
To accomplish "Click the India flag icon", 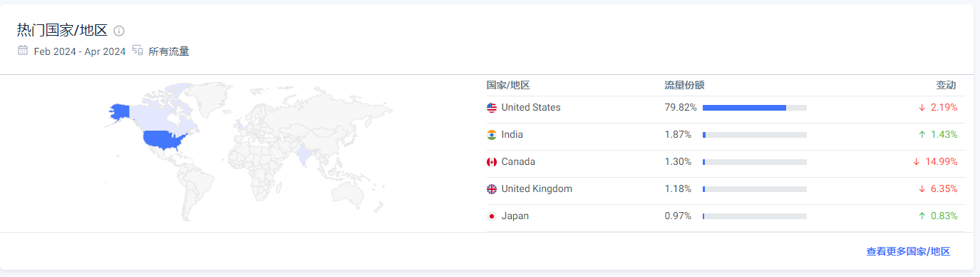I will pos(492,135).
